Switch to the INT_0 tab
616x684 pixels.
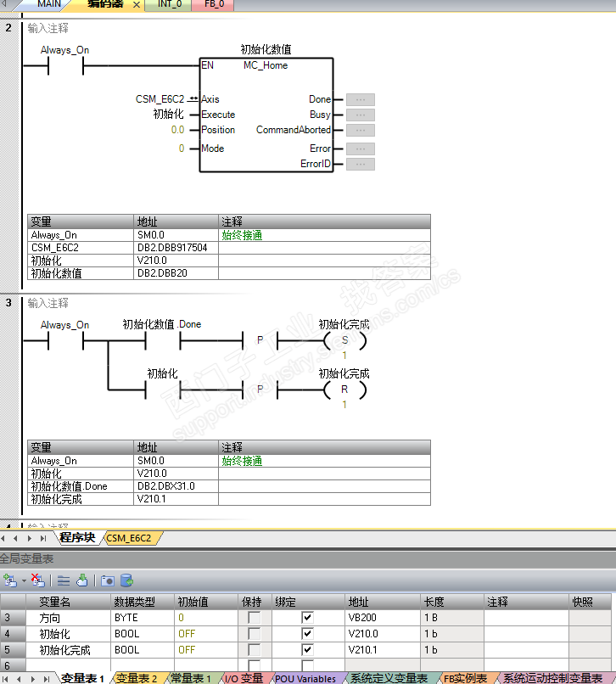pos(169,4)
